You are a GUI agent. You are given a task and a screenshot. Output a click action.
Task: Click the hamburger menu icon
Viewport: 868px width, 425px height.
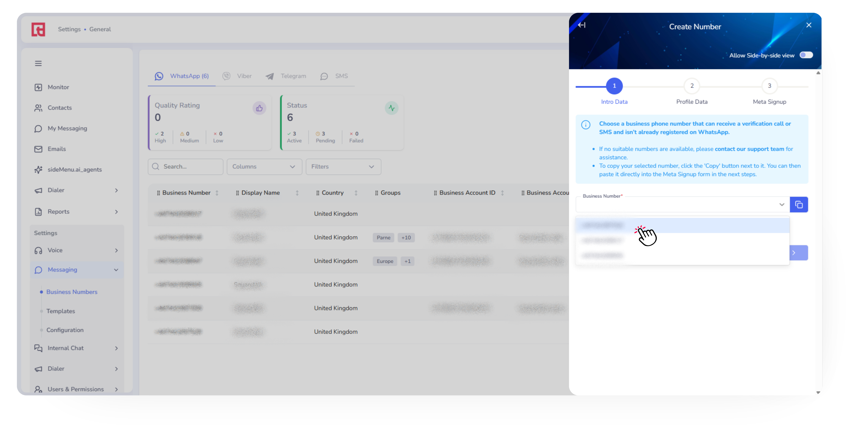38,63
